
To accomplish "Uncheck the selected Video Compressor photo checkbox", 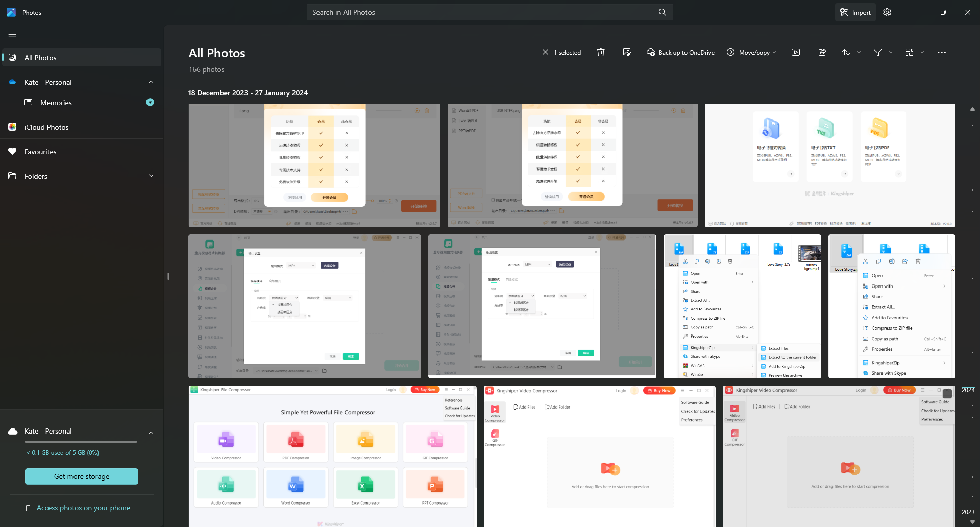I will (x=947, y=394).
